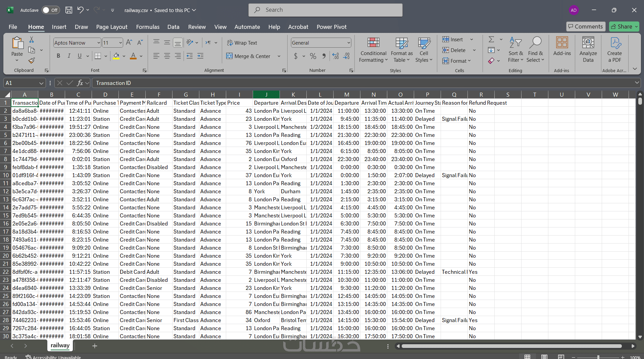Image resolution: width=644 pixels, height=359 pixels.
Task: Switch to the Formulas tab
Action: click(148, 27)
